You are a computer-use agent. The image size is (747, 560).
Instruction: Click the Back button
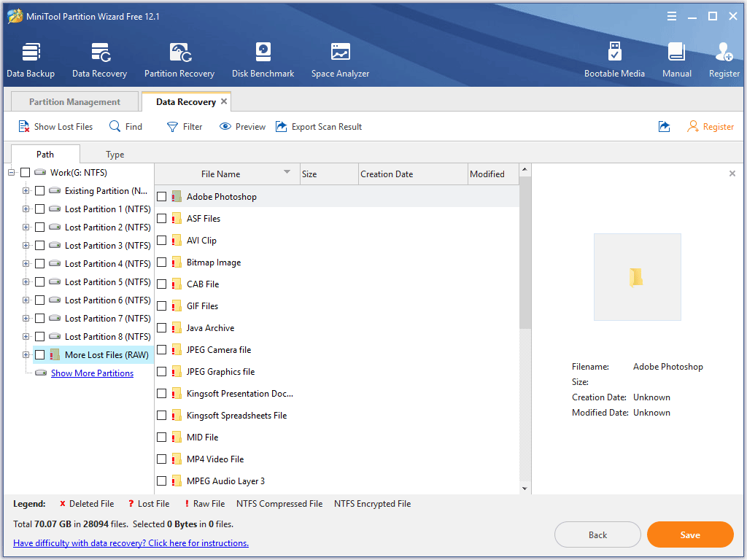click(x=597, y=534)
